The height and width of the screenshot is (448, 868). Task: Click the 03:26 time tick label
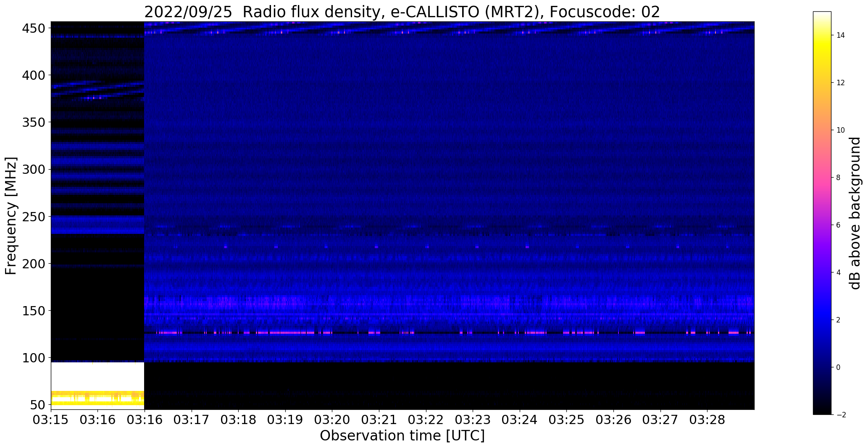point(614,420)
